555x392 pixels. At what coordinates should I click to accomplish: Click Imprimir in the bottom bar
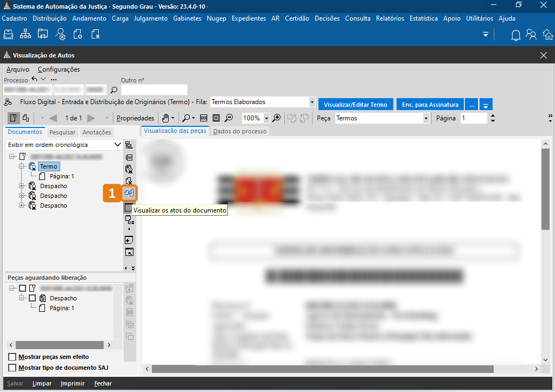[73, 383]
